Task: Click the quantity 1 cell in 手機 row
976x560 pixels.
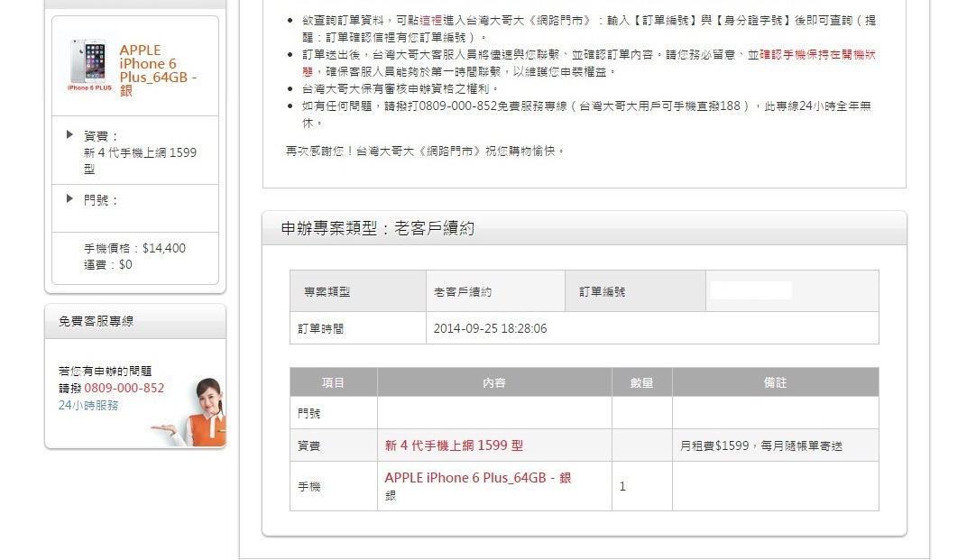Action: 641,487
